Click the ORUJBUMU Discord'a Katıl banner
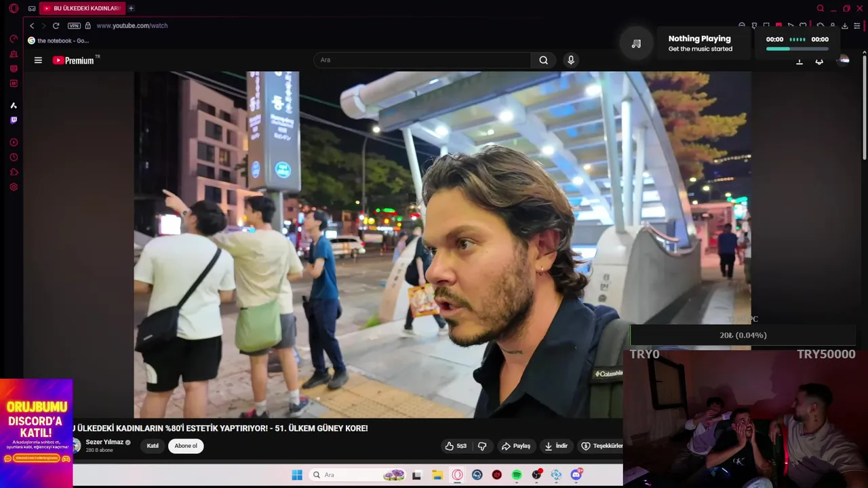Viewport: 868px width, 488px height. [x=36, y=433]
